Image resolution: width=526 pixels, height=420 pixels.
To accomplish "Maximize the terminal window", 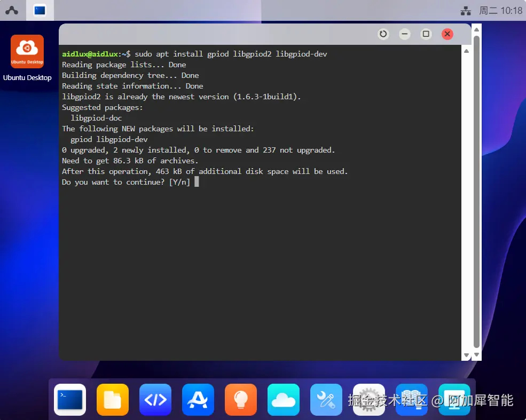I will [x=426, y=34].
